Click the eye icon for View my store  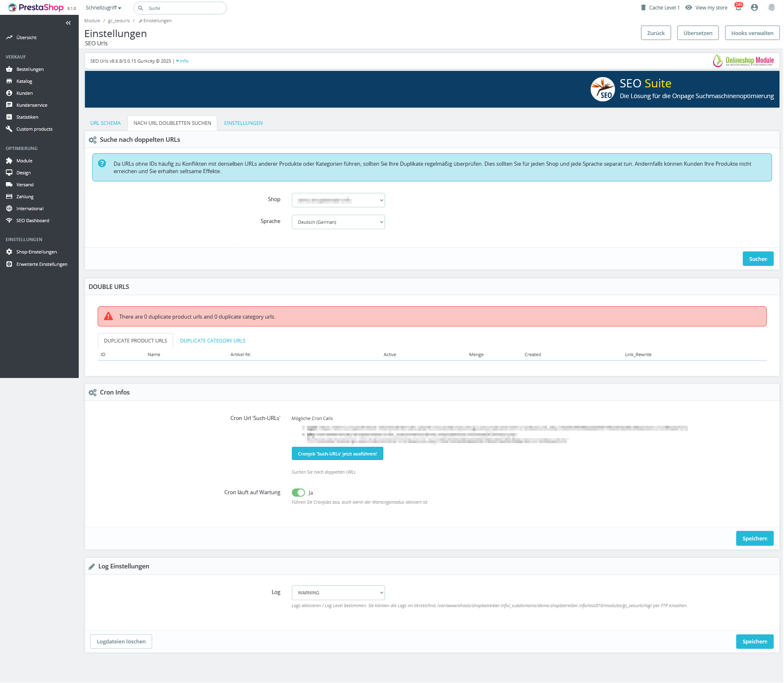tap(688, 8)
